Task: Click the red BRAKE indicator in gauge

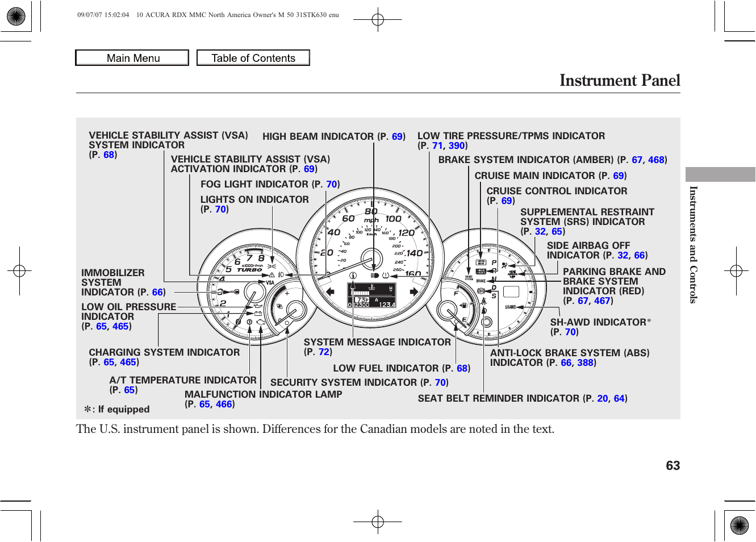Action: (x=481, y=281)
